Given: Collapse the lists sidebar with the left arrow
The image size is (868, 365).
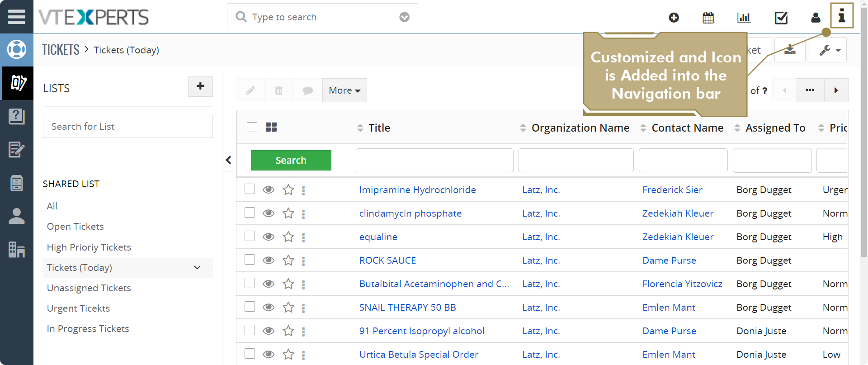Looking at the screenshot, I should [x=229, y=160].
